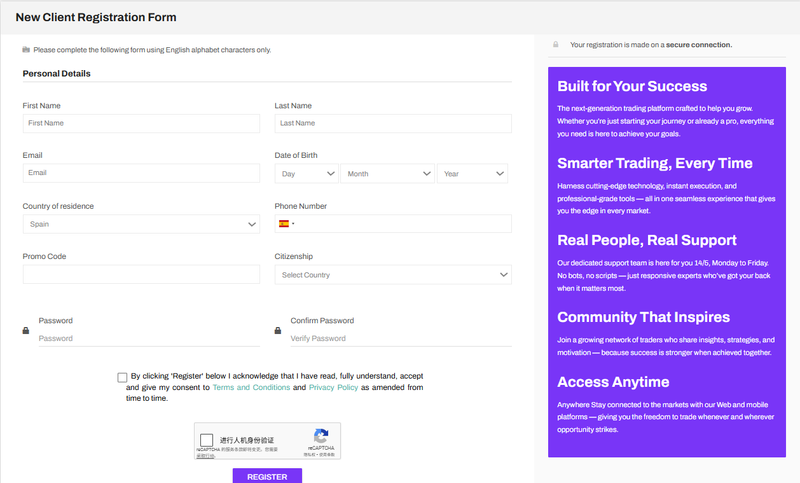Viewport: 800px width, 483px height.
Task: Click the 'Smarter Trading, Every Time' heading
Action: (655, 163)
